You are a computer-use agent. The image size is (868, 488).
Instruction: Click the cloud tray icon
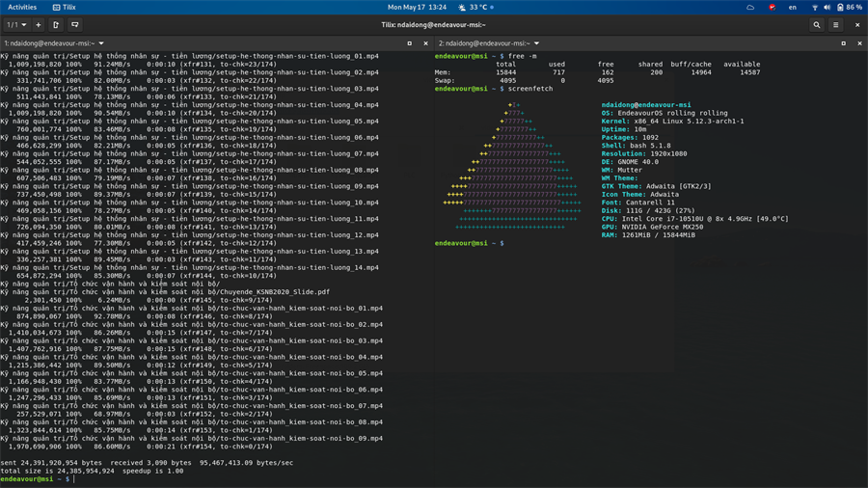(750, 7)
